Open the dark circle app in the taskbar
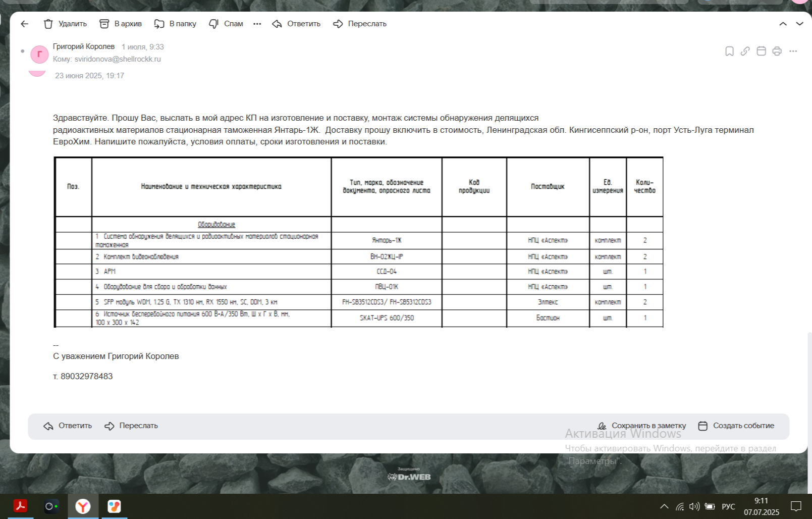 (x=51, y=506)
